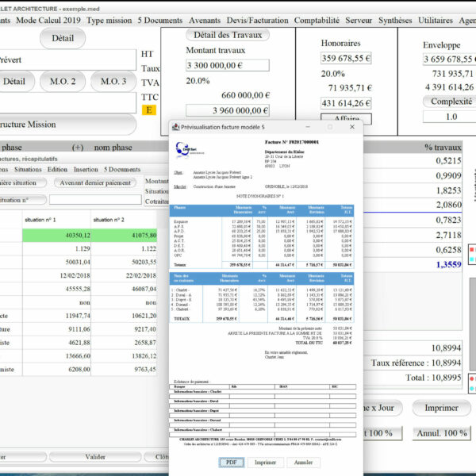The height and width of the screenshot is (476, 476).
Task: Click the PDF button in invoice preview
Action: point(232,463)
